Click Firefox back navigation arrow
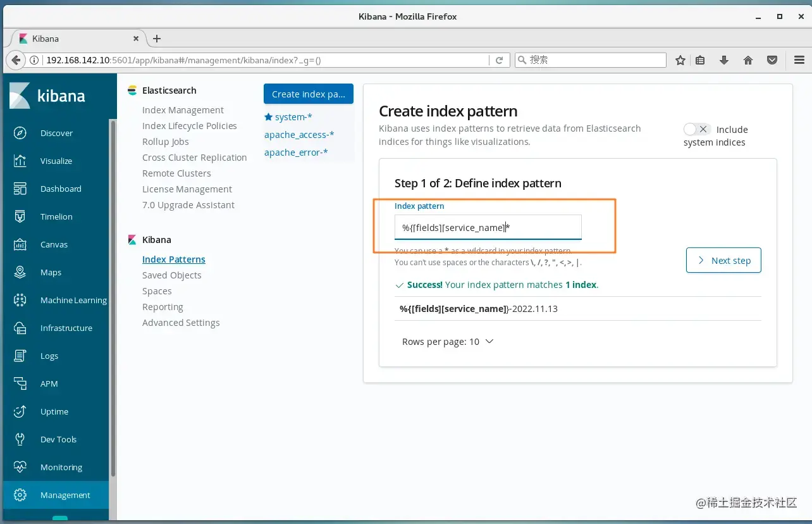812x524 pixels. (x=15, y=60)
